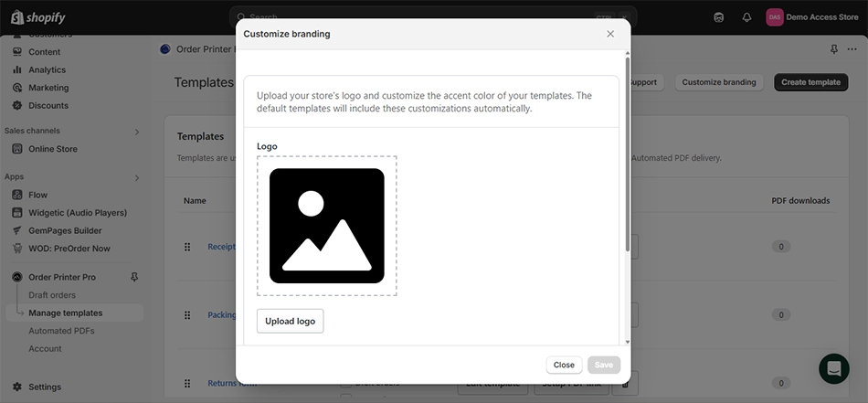Open Analytics from the sidebar
Screen dimensions: 868x403
point(47,69)
